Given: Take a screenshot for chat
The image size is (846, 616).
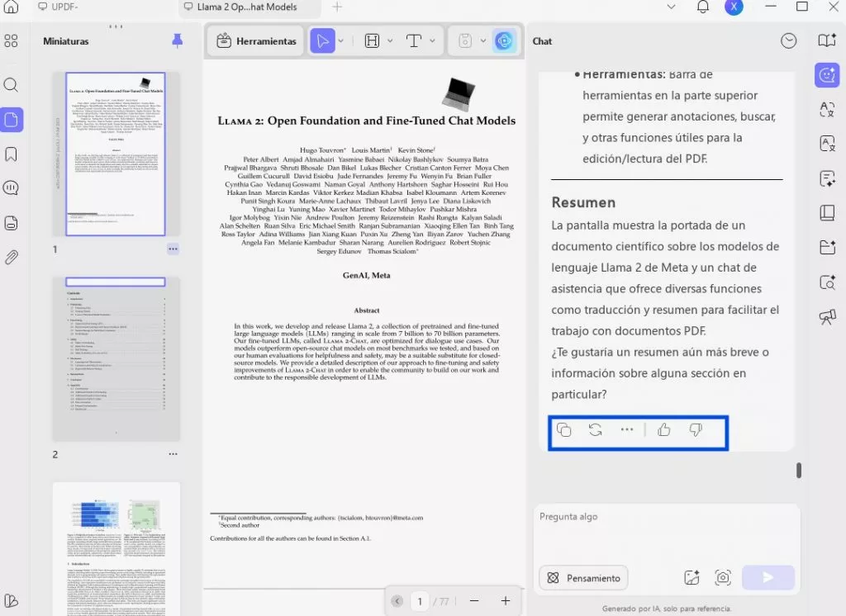Looking at the screenshot, I should (x=722, y=578).
